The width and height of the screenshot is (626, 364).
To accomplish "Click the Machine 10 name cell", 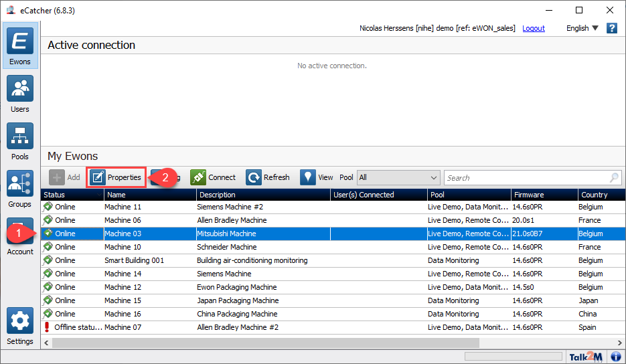I will (x=123, y=247).
